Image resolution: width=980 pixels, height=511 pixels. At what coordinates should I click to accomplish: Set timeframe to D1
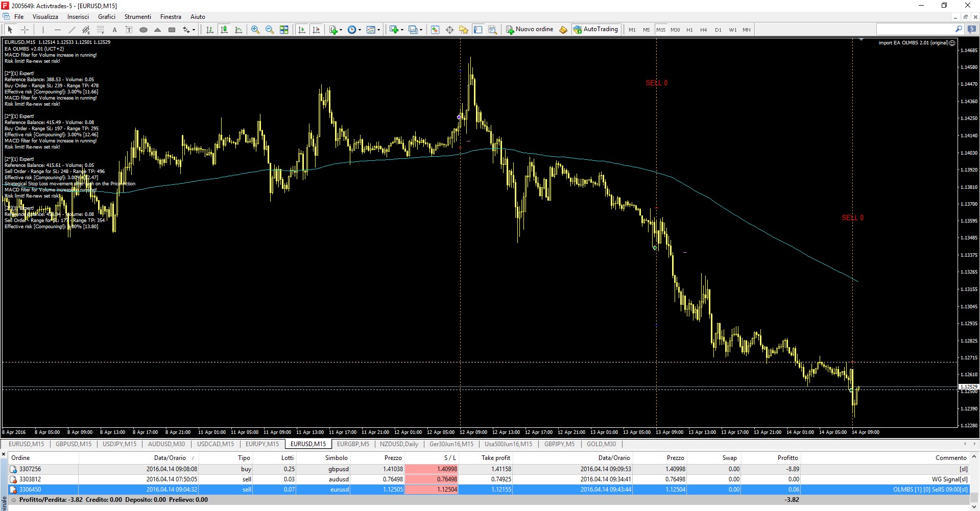tap(718, 30)
